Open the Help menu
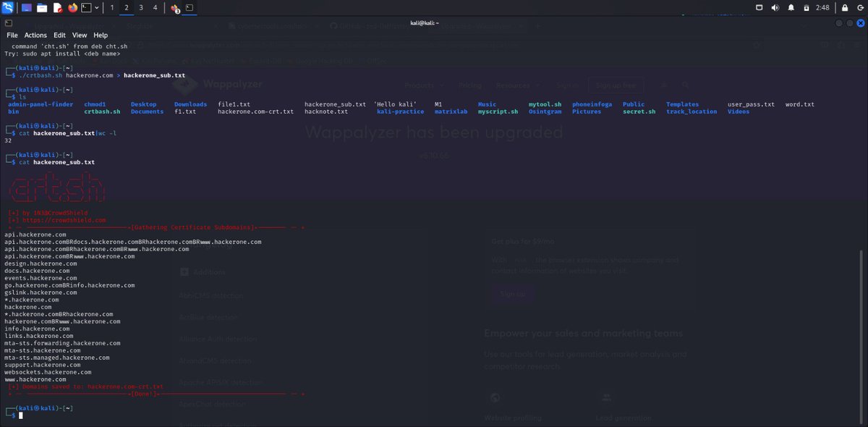 (x=101, y=35)
